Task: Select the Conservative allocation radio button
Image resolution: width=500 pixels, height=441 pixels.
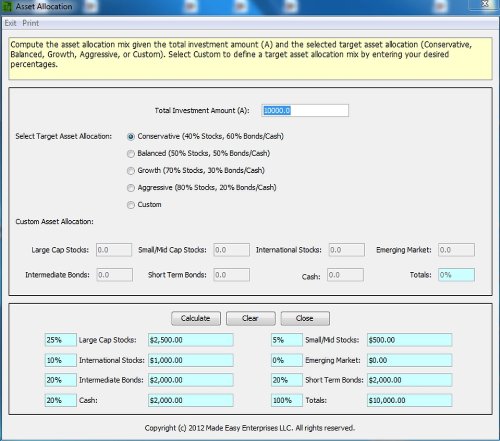Action: 131,137
